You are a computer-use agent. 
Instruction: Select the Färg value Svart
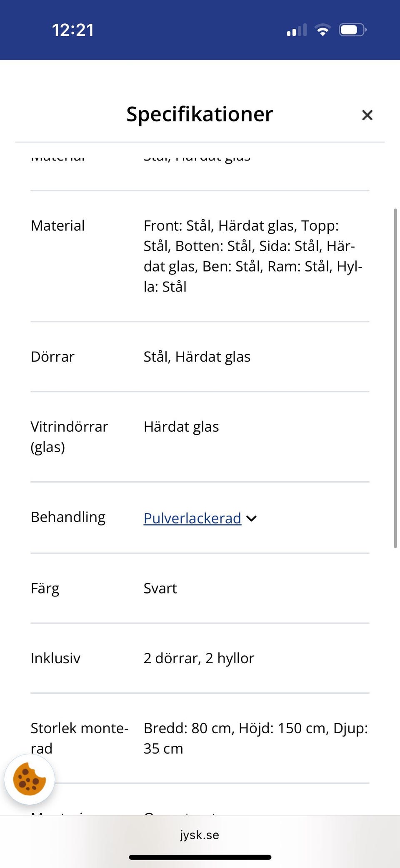[160, 588]
